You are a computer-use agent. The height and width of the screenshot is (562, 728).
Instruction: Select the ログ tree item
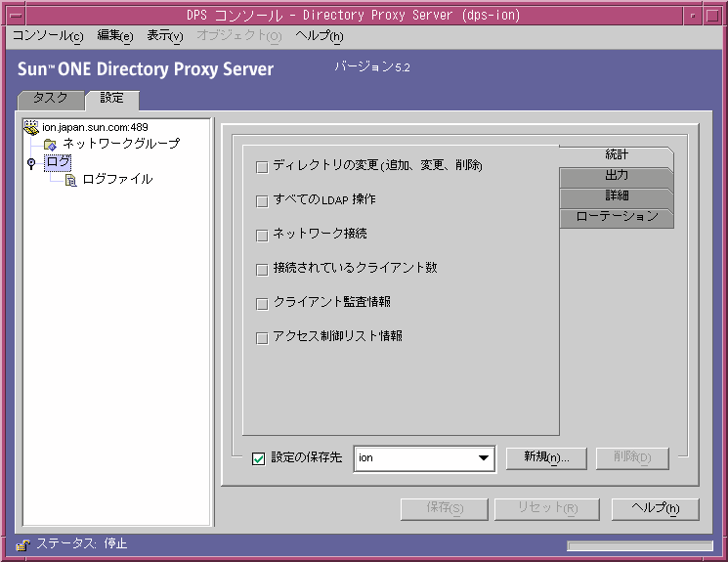click(58, 162)
